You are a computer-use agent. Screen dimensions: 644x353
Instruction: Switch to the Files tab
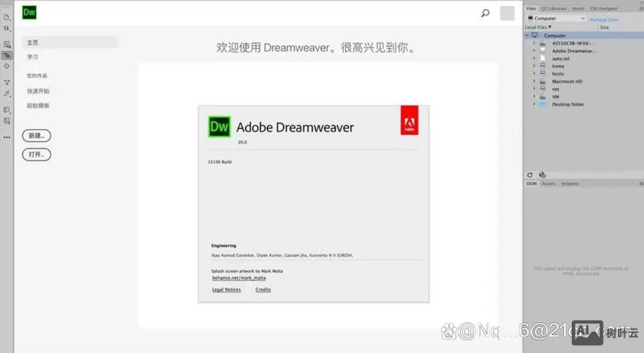(x=532, y=8)
